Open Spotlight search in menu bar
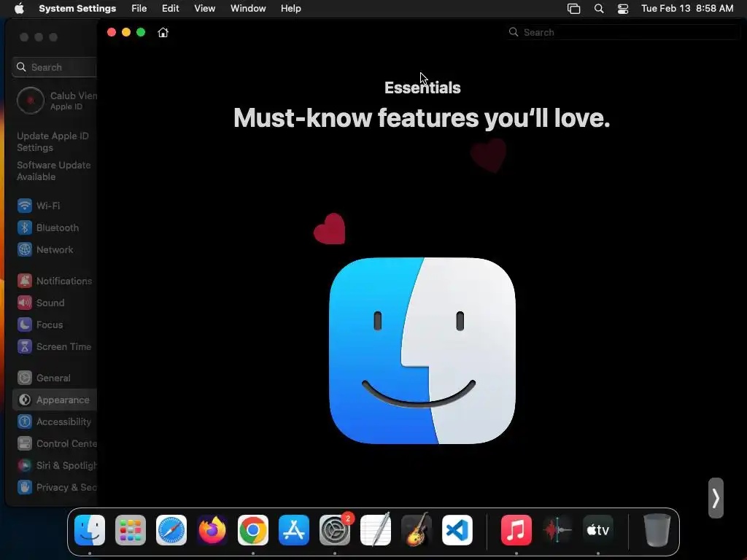Viewport: 747px width, 560px height. click(x=599, y=9)
